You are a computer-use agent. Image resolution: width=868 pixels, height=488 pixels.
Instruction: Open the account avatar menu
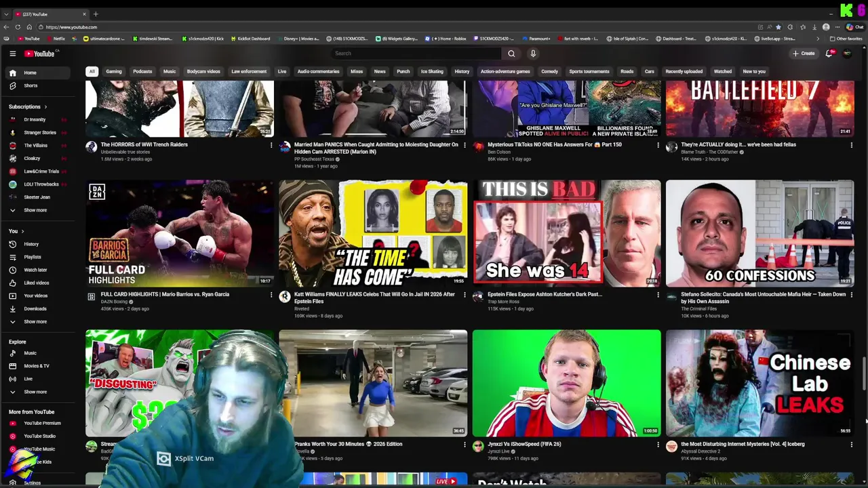847,54
